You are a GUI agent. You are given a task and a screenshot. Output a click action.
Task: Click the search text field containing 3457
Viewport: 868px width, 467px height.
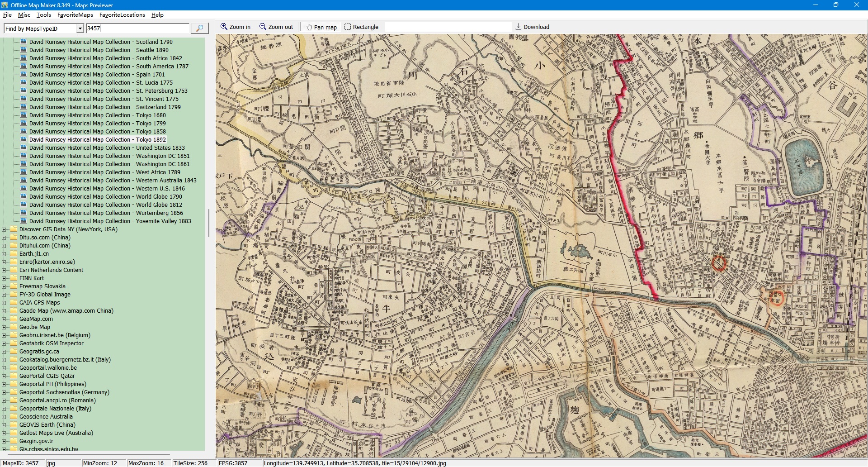coord(137,29)
